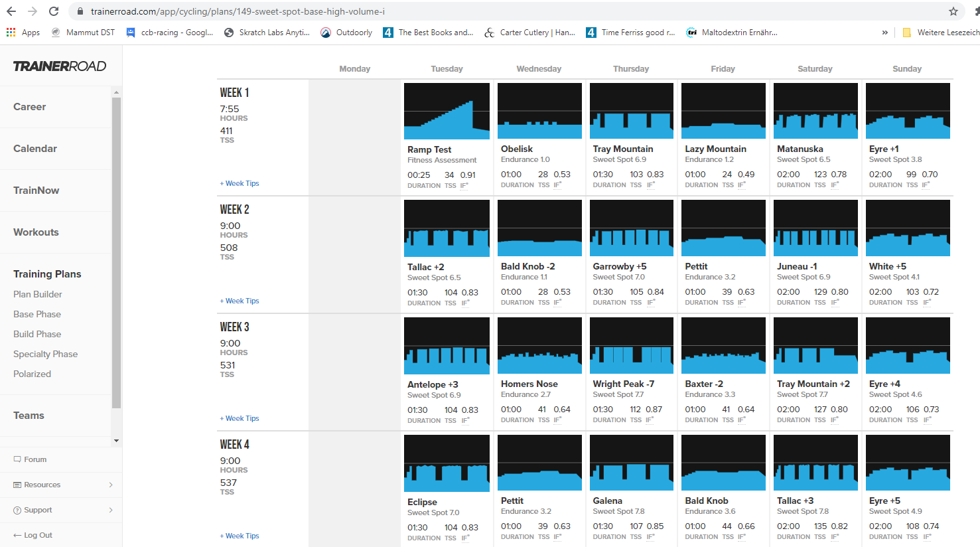Expand the Resources submenu chevron
This screenshot has width=980, height=547.
[111, 485]
